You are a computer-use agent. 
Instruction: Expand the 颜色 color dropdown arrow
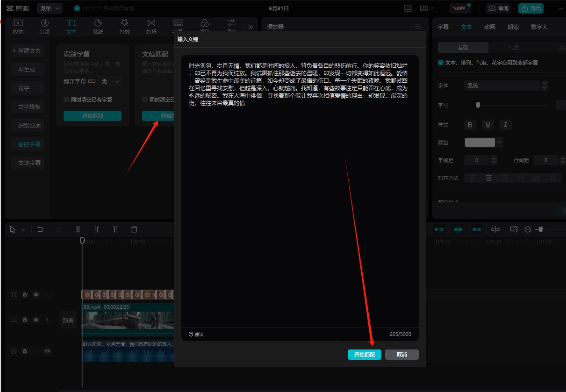(x=500, y=143)
